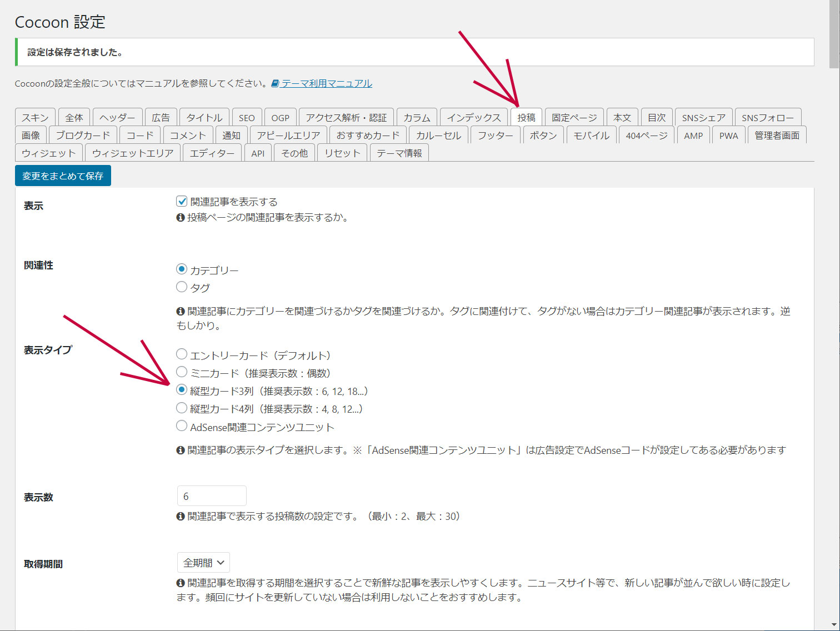Click the info icon under 関連記事を表示する
Screen dimensions: 840x631
[181, 218]
